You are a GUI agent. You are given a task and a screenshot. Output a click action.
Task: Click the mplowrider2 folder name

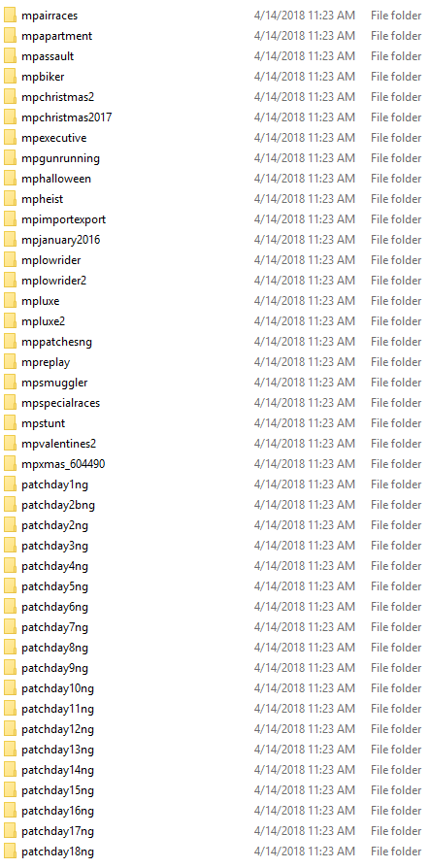[54, 281]
